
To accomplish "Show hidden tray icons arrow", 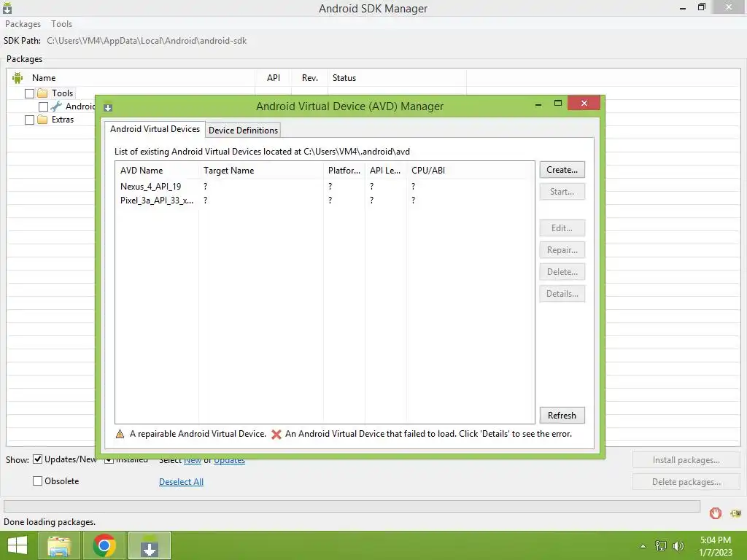I will [643, 546].
